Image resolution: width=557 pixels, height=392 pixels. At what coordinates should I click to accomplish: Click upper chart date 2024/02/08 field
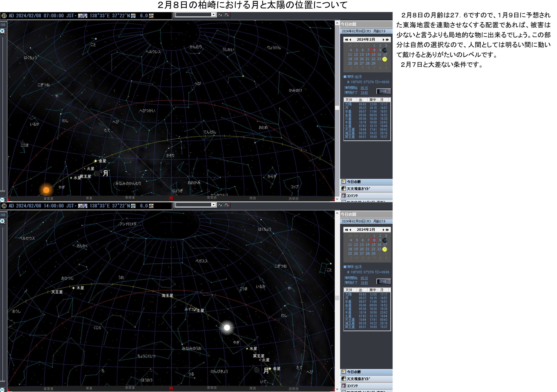(x=29, y=16)
